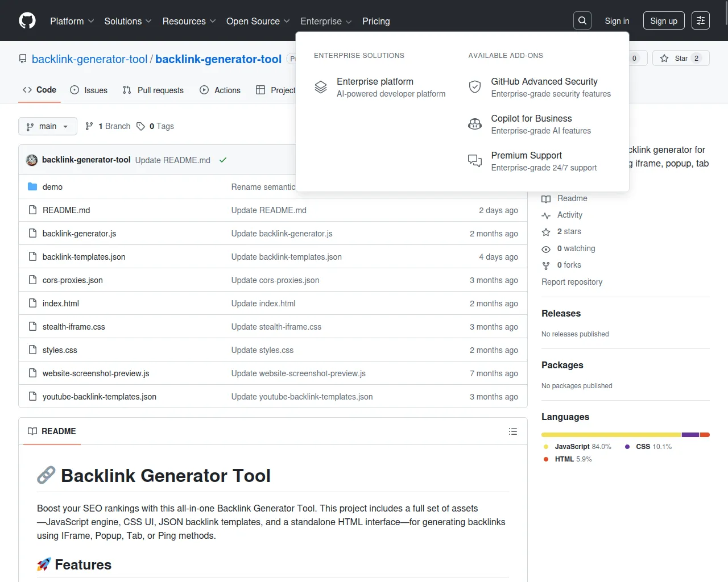The height and width of the screenshot is (582, 728).
Task: Click the GitHub logo in the header
Action: [x=27, y=21]
